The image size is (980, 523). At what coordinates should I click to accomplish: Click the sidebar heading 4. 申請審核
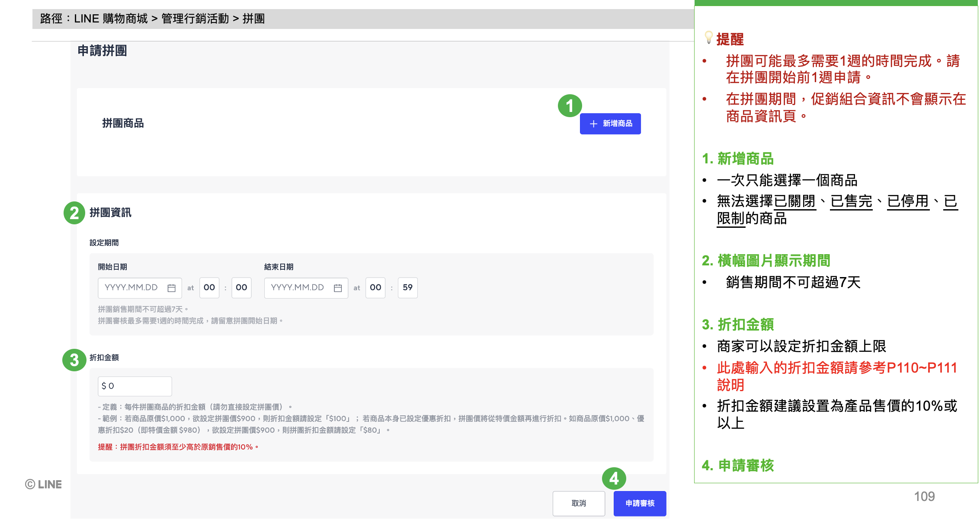738,466
